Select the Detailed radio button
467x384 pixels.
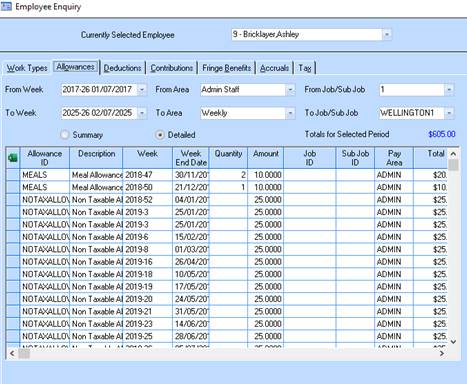pos(160,135)
